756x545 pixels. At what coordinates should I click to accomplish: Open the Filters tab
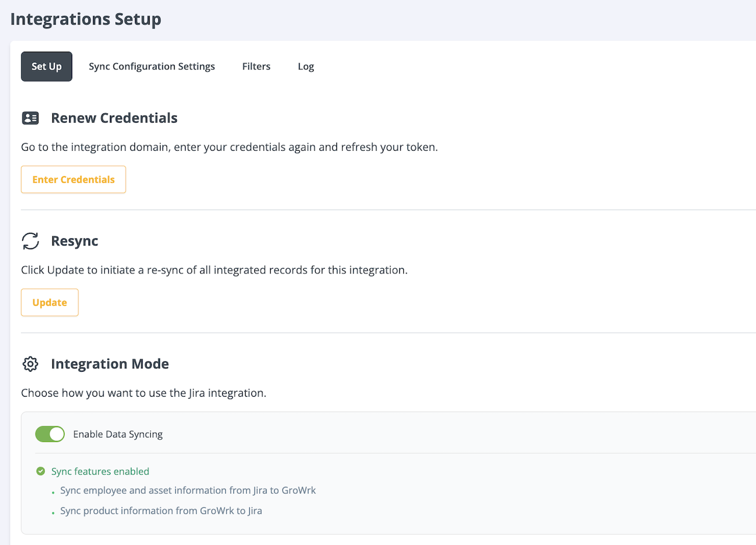(x=256, y=66)
